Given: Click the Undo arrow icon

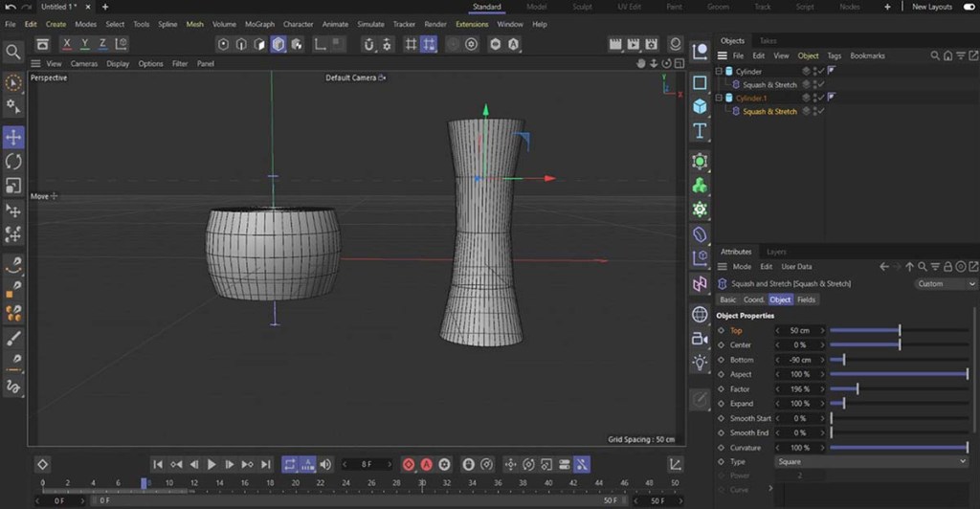Looking at the screenshot, I should [10, 7].
